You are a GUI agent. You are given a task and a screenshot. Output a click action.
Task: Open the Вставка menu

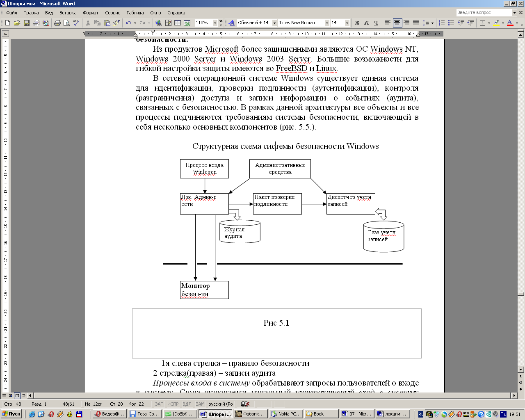tap(68, 13)
